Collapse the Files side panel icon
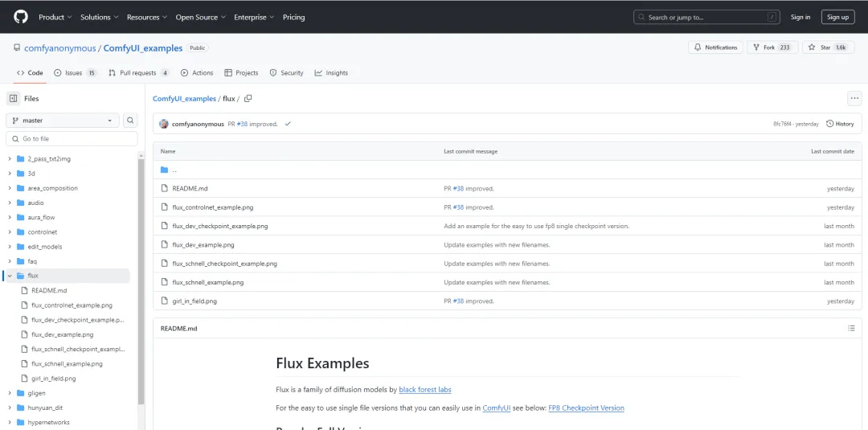868x430 pixels. (14, 99)
